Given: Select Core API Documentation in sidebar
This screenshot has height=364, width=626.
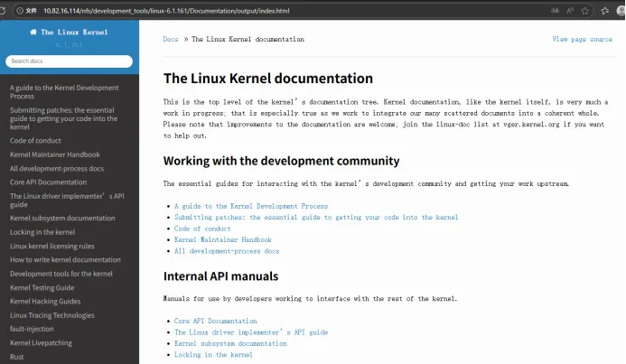Looking at the screenshot, I should (48, 182).
